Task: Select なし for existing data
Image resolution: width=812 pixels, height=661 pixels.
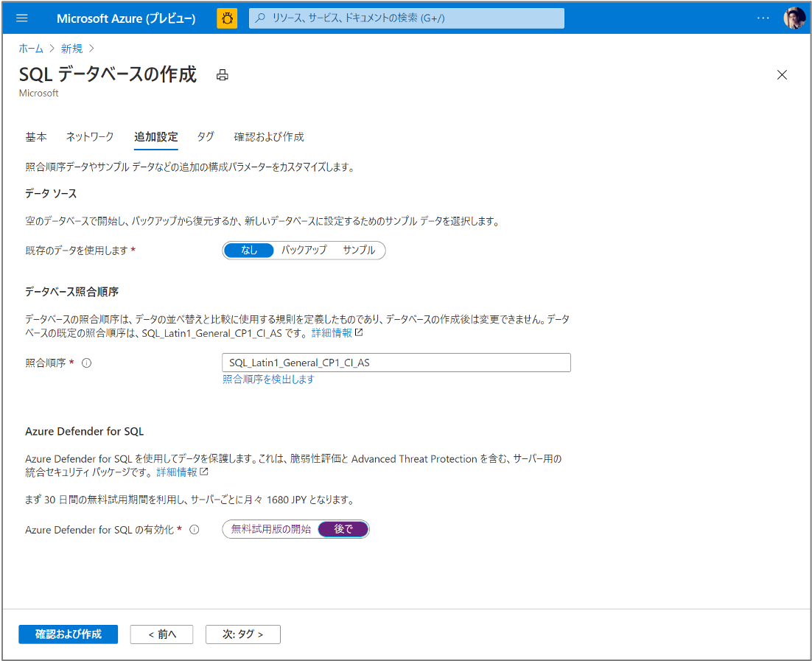Action: pos(248,251)
